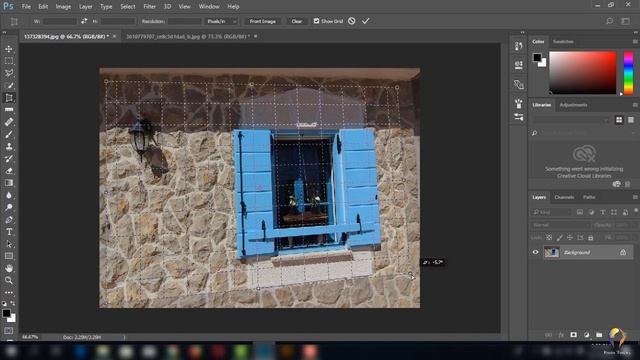Hide the Background layer eye icon
Viewport: 640px width, 360px height.
click(x=536, y=252)
